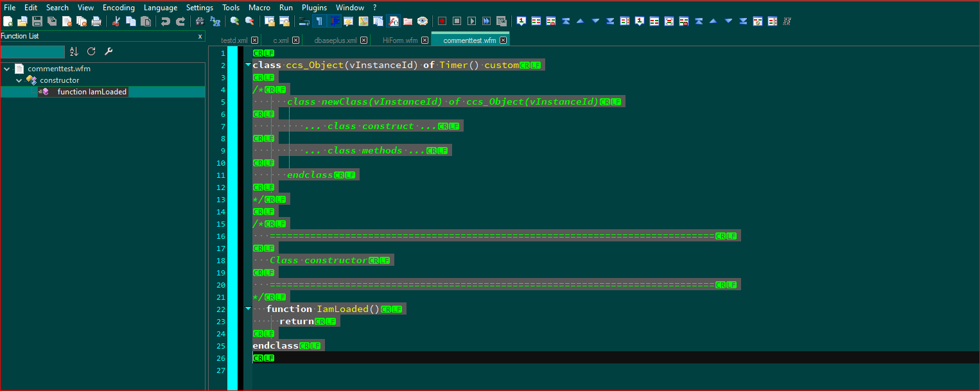Screen dimensions: 980x391
Task: Open the Settings menu
Action: [200, 8]
